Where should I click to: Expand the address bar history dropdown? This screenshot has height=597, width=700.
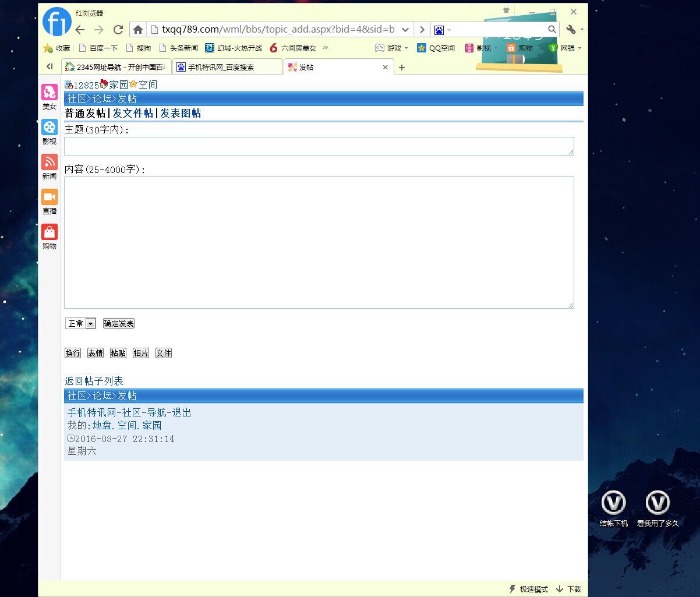coord(406,30)
